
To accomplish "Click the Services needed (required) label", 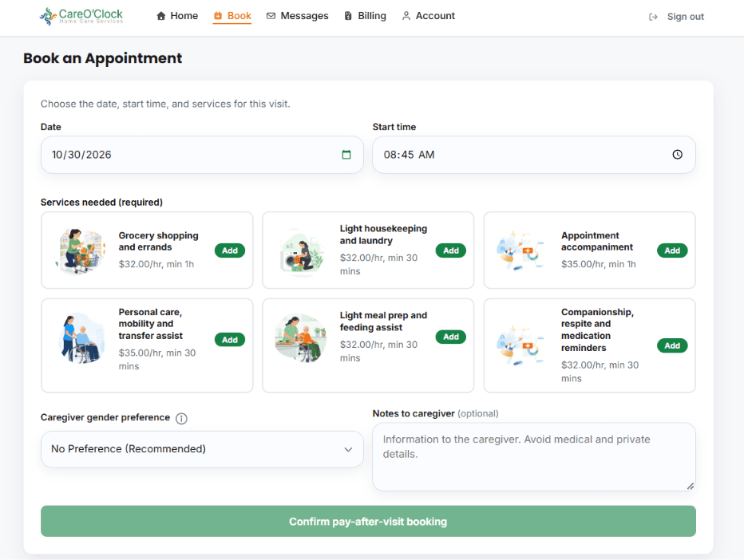I will [101, 203].
